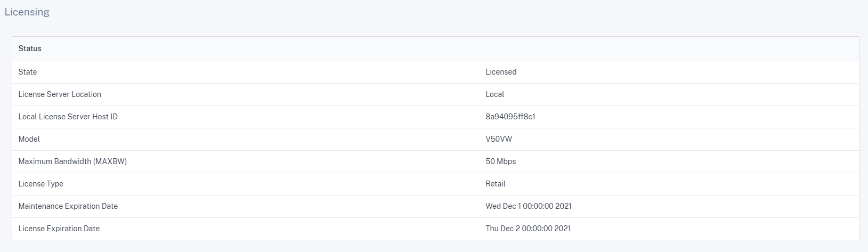
Task: Select the host ID 8a94095ff8c1
Action: click(510, 117)
